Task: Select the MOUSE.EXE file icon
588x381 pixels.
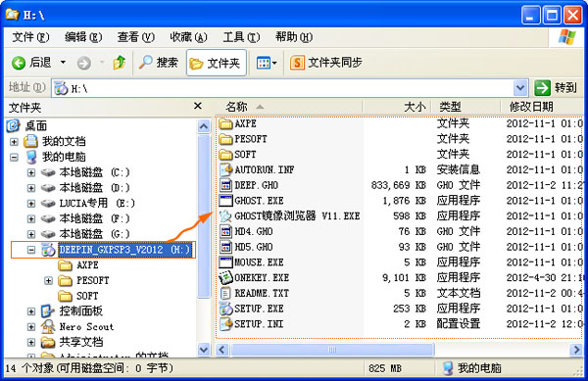Action: (x=225, y=262)
